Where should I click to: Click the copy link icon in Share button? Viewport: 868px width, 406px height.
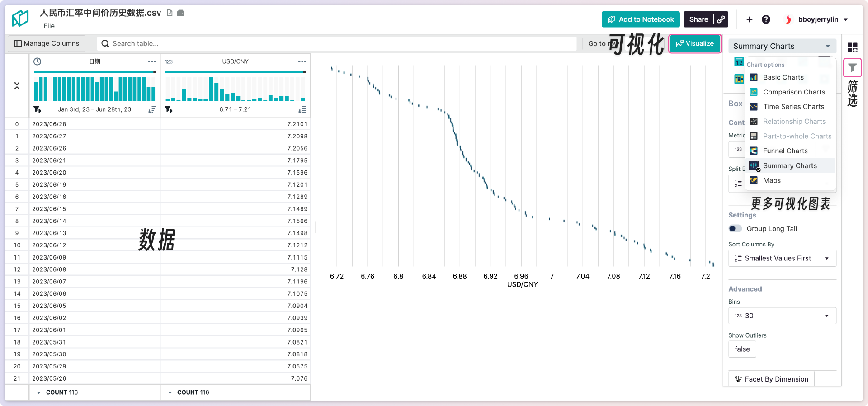click(x=721, y=19)
